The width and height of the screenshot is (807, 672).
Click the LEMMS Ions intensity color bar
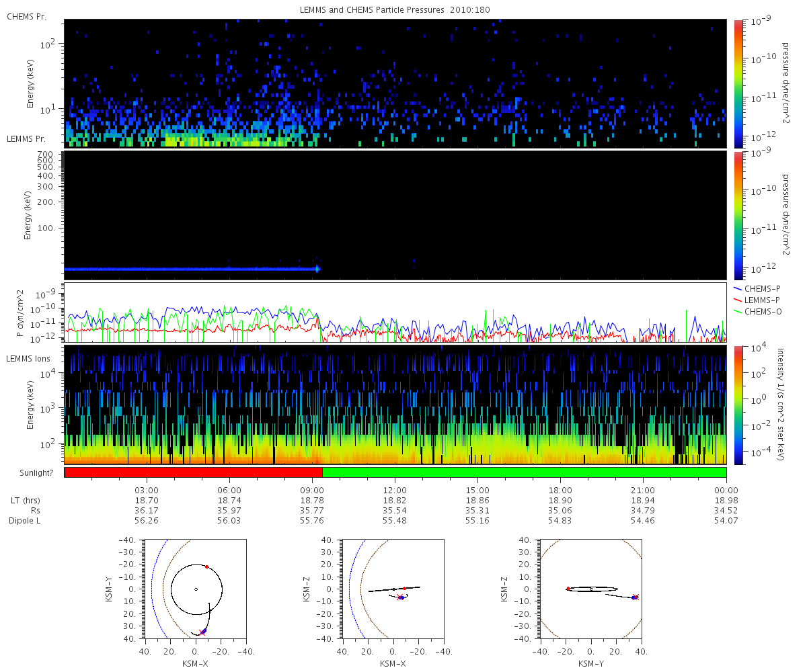click(738, 405)
